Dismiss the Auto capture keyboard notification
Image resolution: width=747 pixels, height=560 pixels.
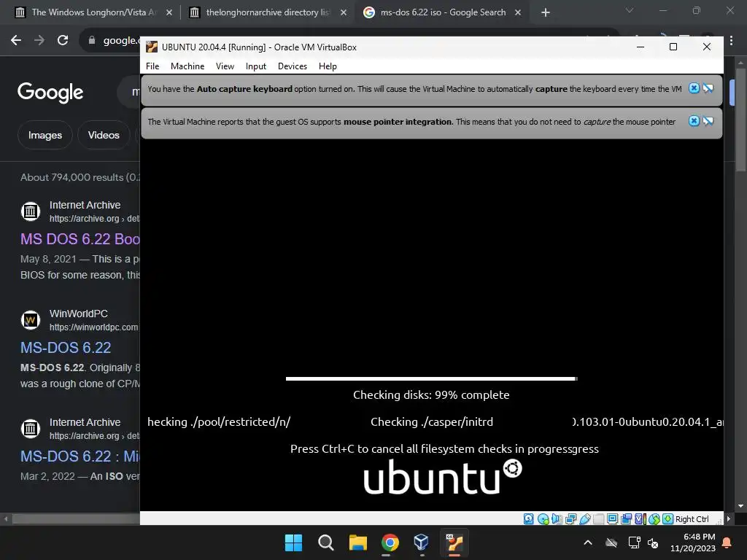(x=694, y=88)
